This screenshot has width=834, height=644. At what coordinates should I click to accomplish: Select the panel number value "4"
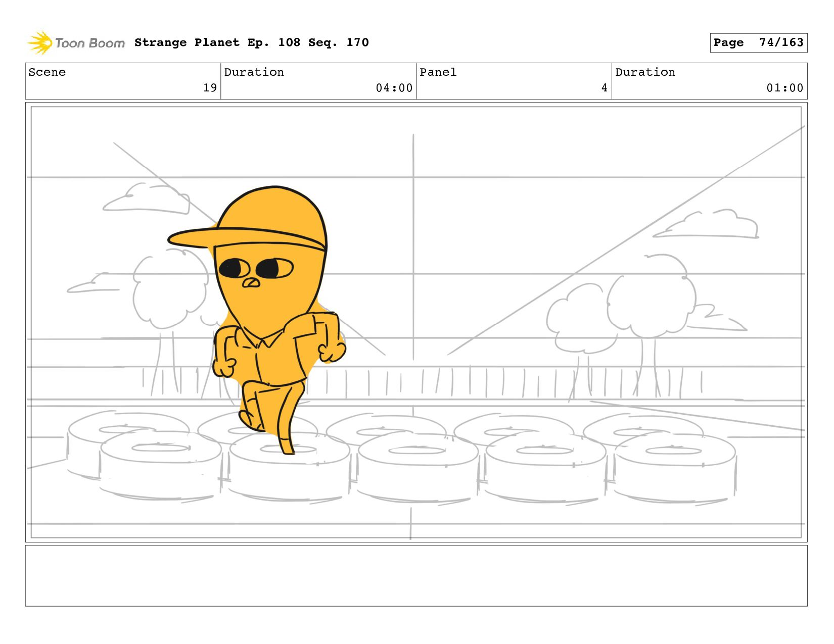click(x=604, y=88)
